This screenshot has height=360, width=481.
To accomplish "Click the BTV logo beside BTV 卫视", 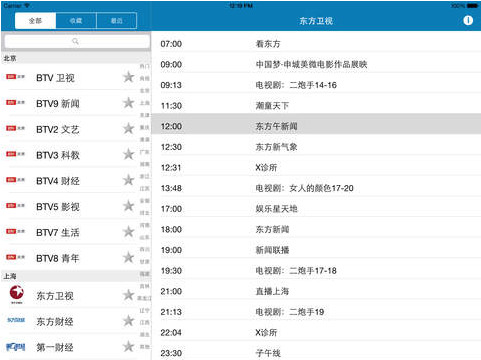I will click(15, 77).
